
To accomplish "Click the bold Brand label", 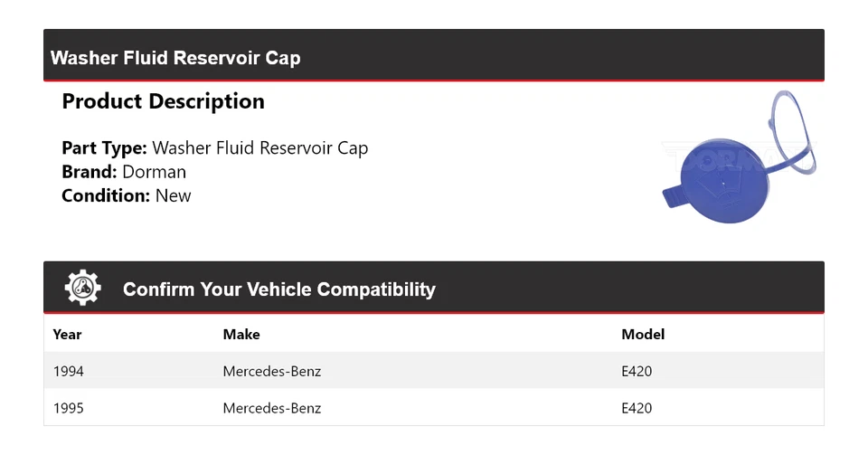I will [90, 172].
